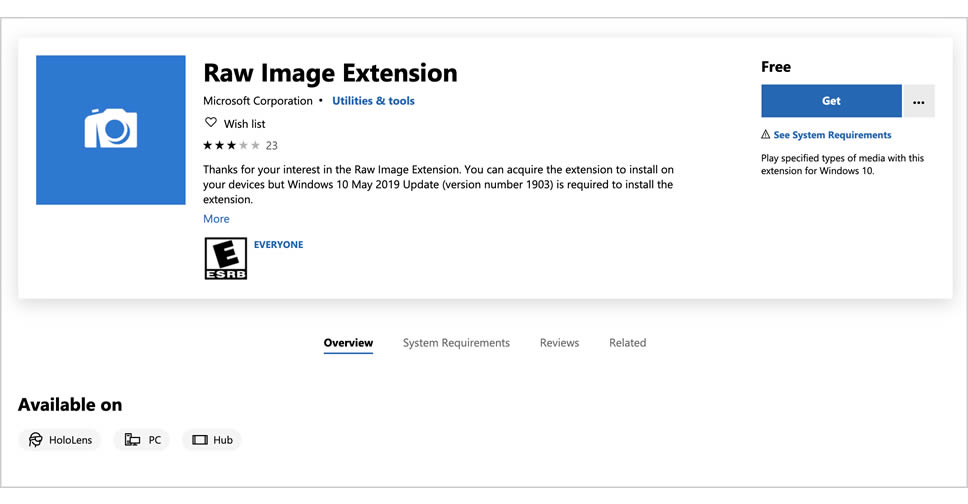Screen dimensions: 968x504
Task: Click the Microsoft Corporation publisher name
Action: click(258, 101)
